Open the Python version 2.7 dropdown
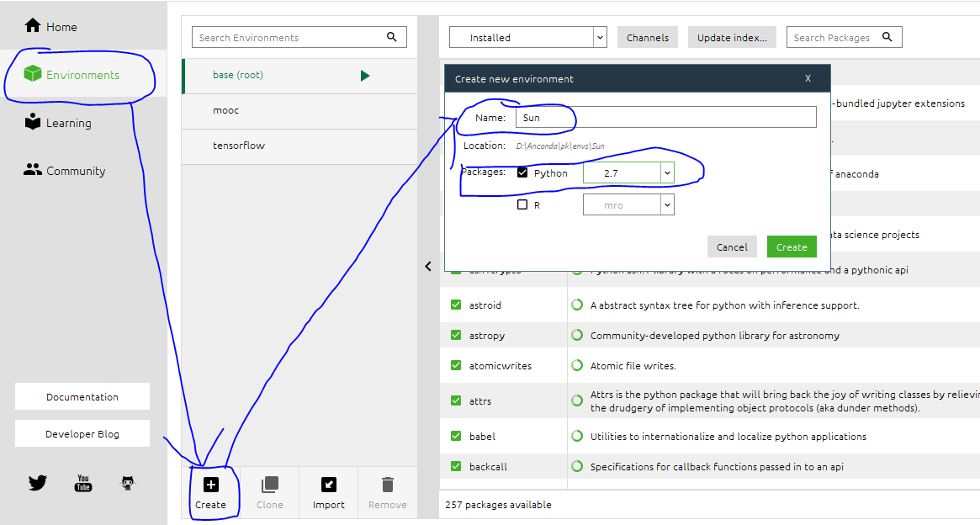The width and height of the screenshot is (980, 525). pyautogui.click(x=628, y=173)
